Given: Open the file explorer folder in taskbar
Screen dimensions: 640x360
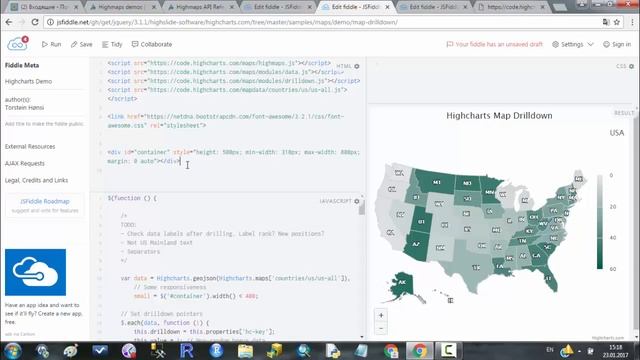Looking at the screenshot, I should tap(245, 351).
